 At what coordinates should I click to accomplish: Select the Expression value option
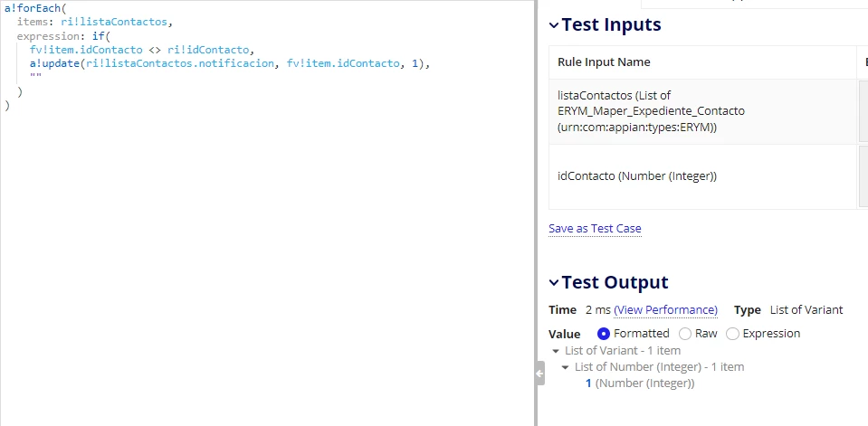(x=732, y=334)
